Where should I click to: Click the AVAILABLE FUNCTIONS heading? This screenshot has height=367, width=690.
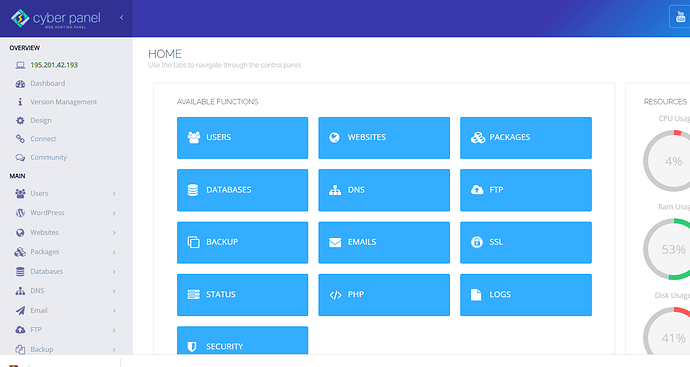click(217, 102)
